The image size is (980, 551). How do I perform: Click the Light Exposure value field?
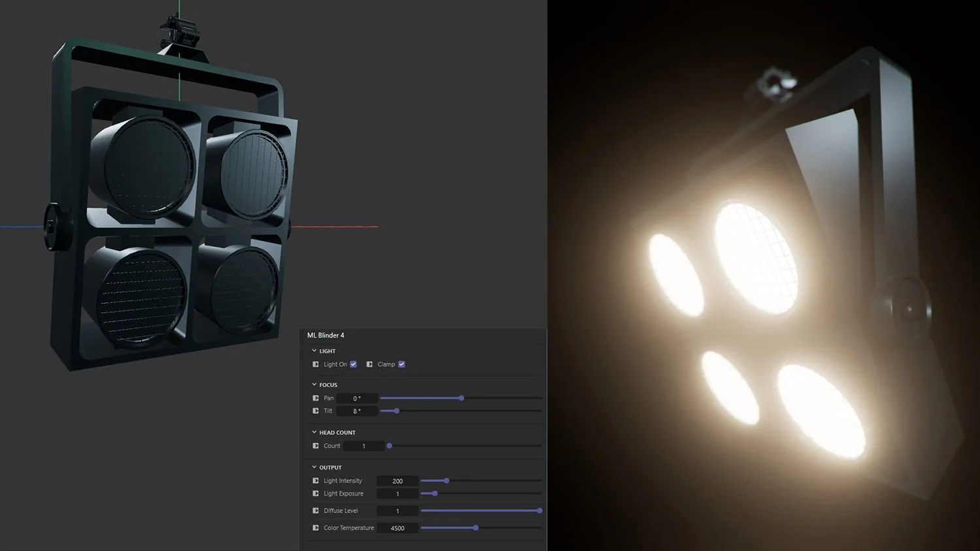pos(397,494)
